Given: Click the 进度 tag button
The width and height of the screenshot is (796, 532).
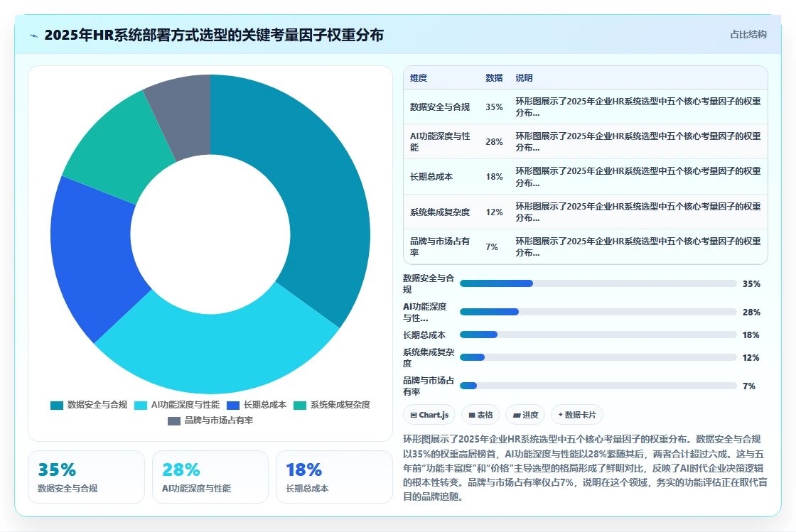Looking at the screenshot, I should (525, 415).
